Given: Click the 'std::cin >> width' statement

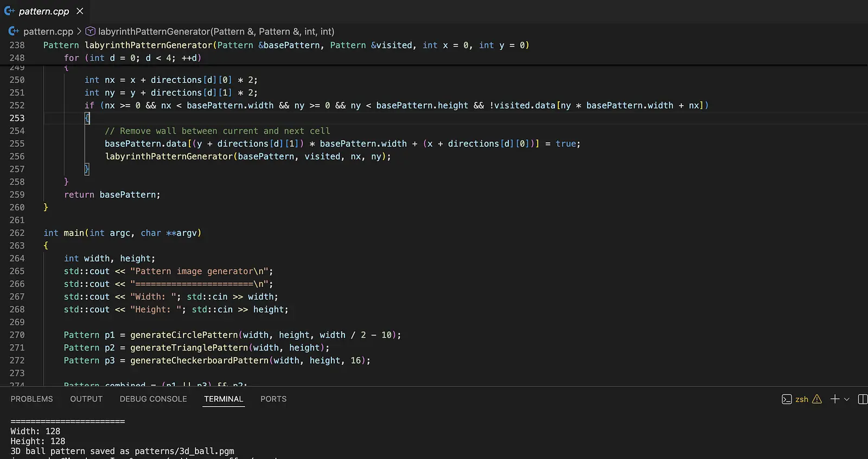Looking at the screenshot, I should click(x=232, y=296).
